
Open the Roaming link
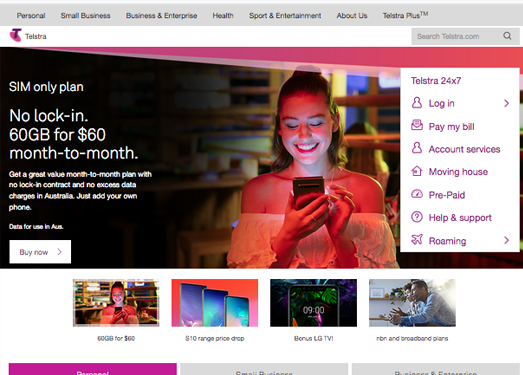click(447, 241)
